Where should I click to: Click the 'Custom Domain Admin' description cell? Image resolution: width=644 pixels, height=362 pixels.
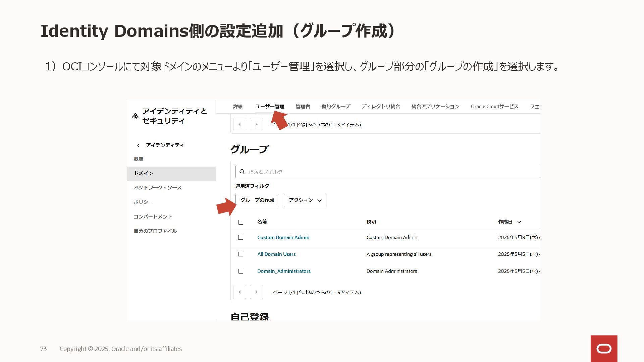pyautogui.click(x=392, y=237)
